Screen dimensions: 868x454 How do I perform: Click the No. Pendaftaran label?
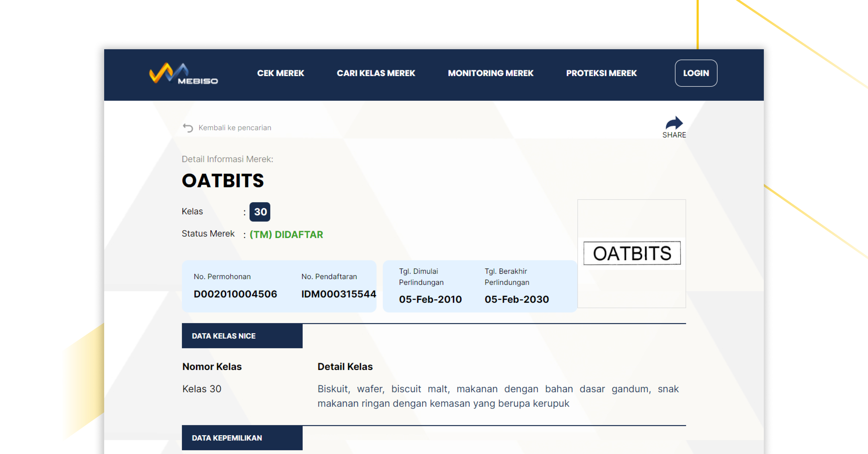(329, 277)
